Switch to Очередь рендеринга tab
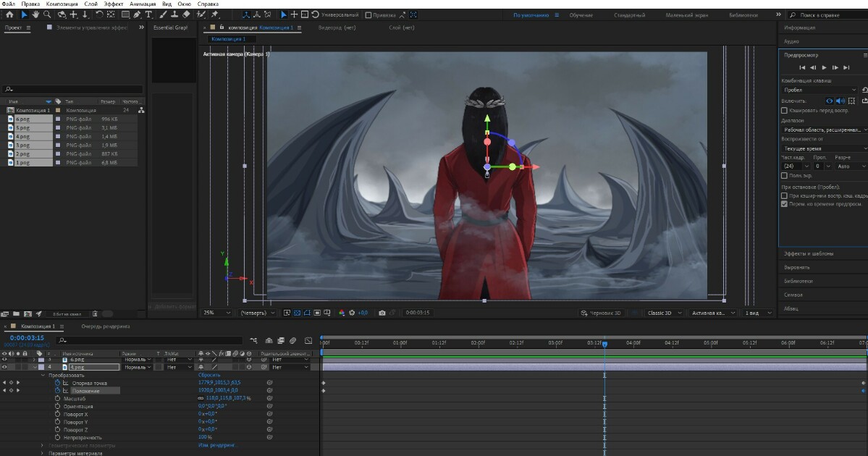This screenshot has height=456, width=868. point(105,326)
